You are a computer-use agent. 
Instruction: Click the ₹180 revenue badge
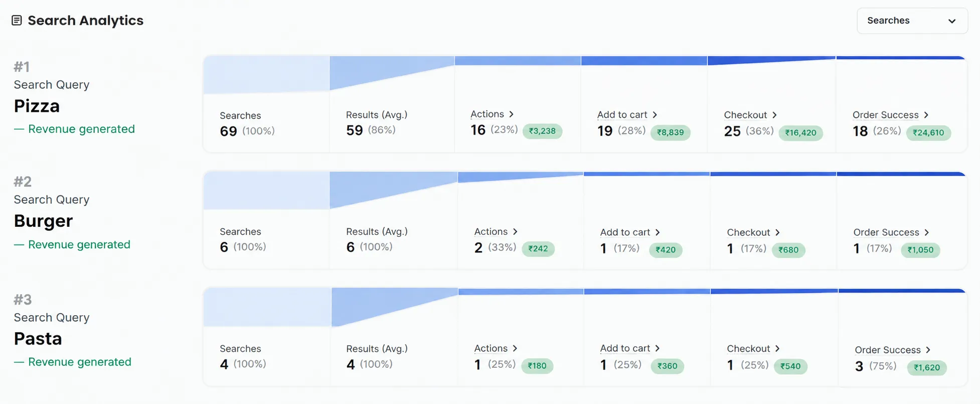pyautogui.click(x=537, y=366)
